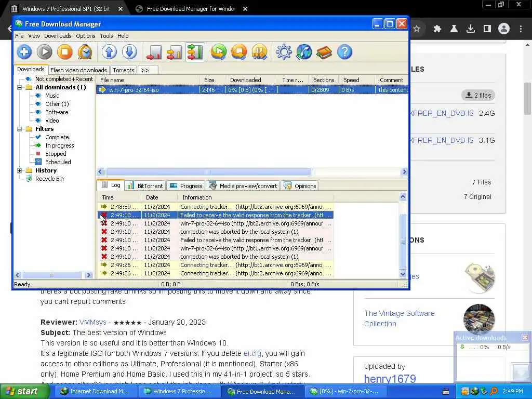Click log panel scroll down arrow
This screenshot has width=532, height=399.
403,274
